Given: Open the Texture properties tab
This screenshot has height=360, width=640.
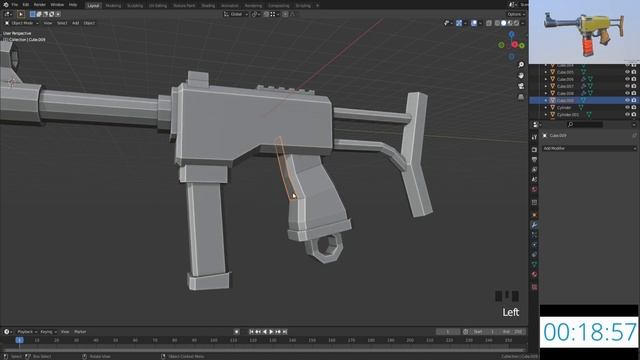Looking at the screenshot, I should click(x=534, y=287).
